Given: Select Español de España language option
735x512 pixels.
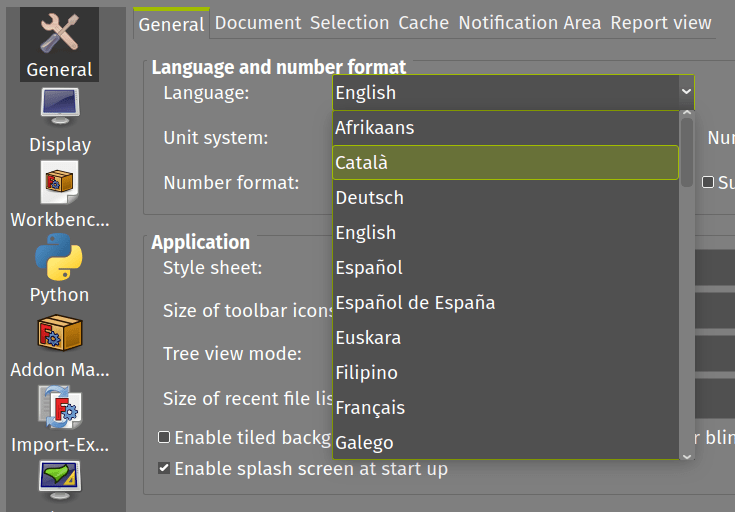Looking at the screenshot, I should (505, 302).
